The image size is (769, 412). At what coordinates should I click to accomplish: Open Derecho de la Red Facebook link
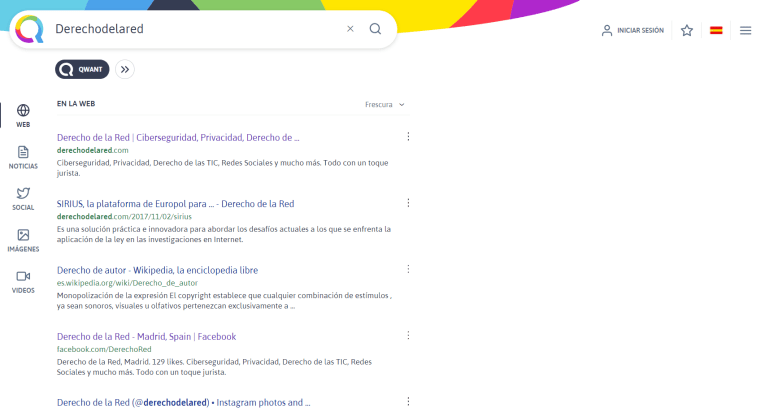click(x=147, y=336)
